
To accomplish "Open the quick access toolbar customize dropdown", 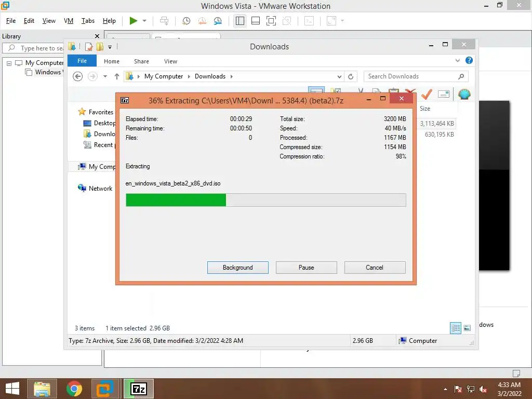I will pyautogui.click(x=110, y=47).
